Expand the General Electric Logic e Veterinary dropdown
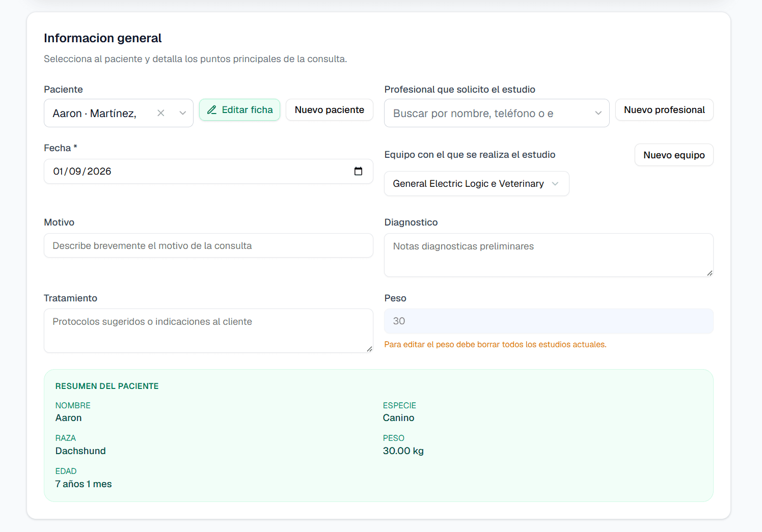 (477, 184)
